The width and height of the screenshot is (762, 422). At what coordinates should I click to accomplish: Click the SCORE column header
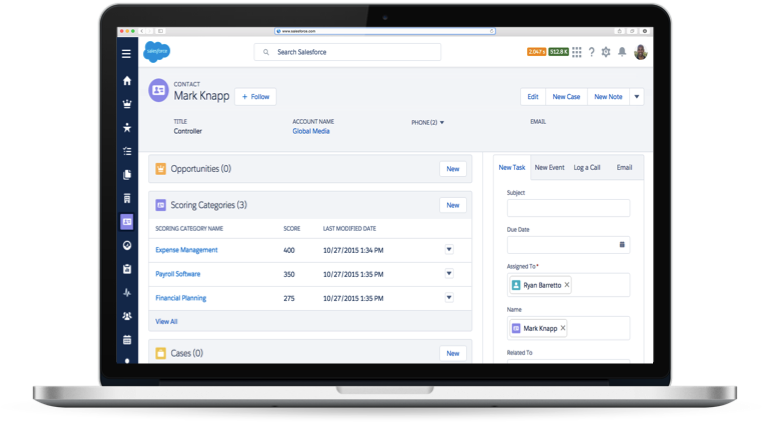click(292, 229)
